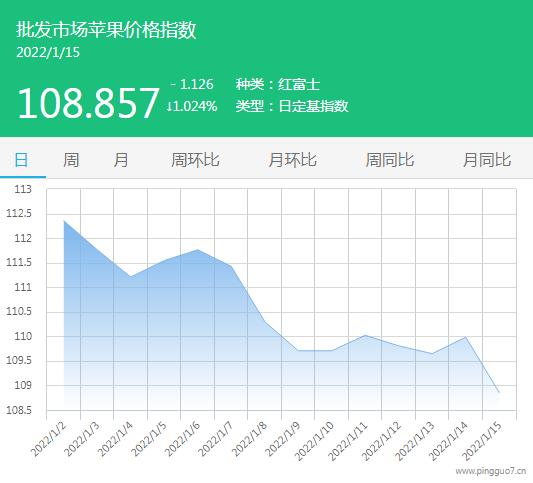Click the 批发市场苹果价格指数 title
This screenshot has height=483, width=533.
106,30
